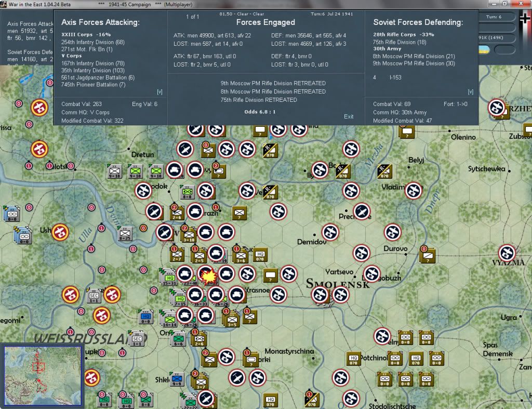Click 8th Moscow PM Rifle Division (21)
Screen dimensions: 532x409
click(x=414, y=56)
